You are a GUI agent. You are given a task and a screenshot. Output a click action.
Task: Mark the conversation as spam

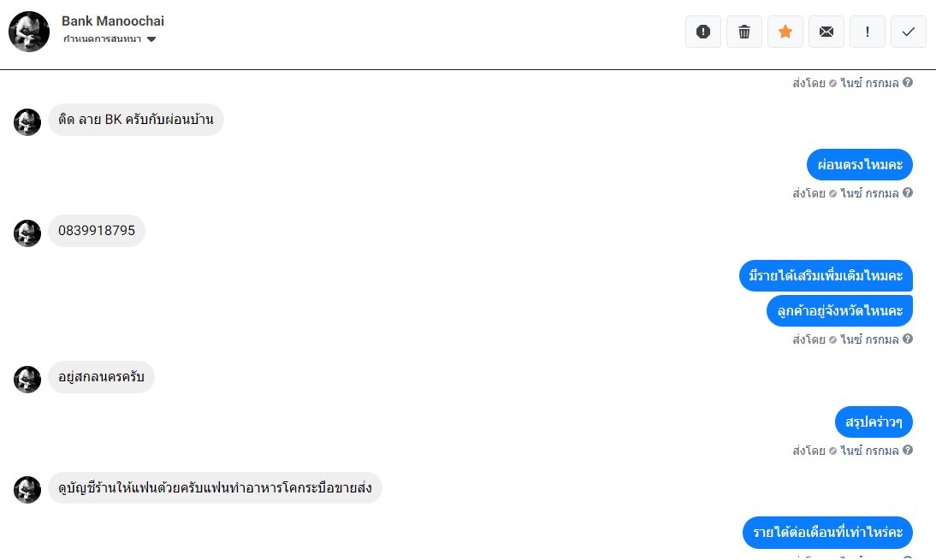(703, 32)
